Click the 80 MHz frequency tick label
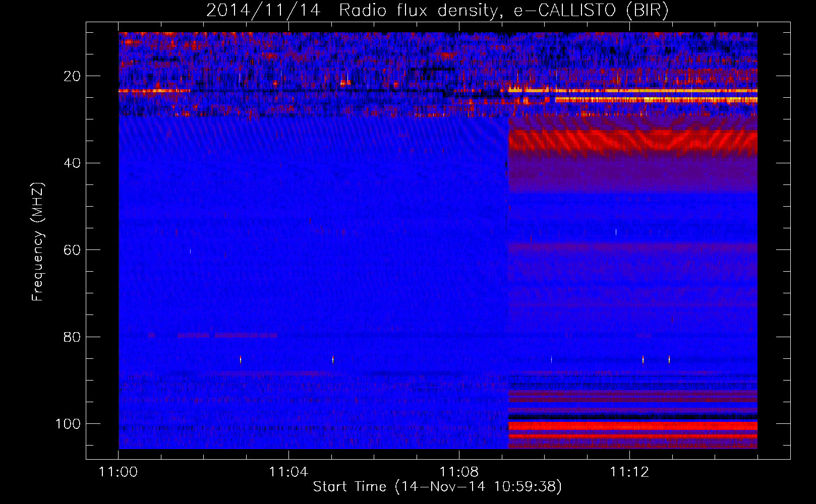Image resolution: width=816 pixels, height=504 pixels. tap(73, 337)
